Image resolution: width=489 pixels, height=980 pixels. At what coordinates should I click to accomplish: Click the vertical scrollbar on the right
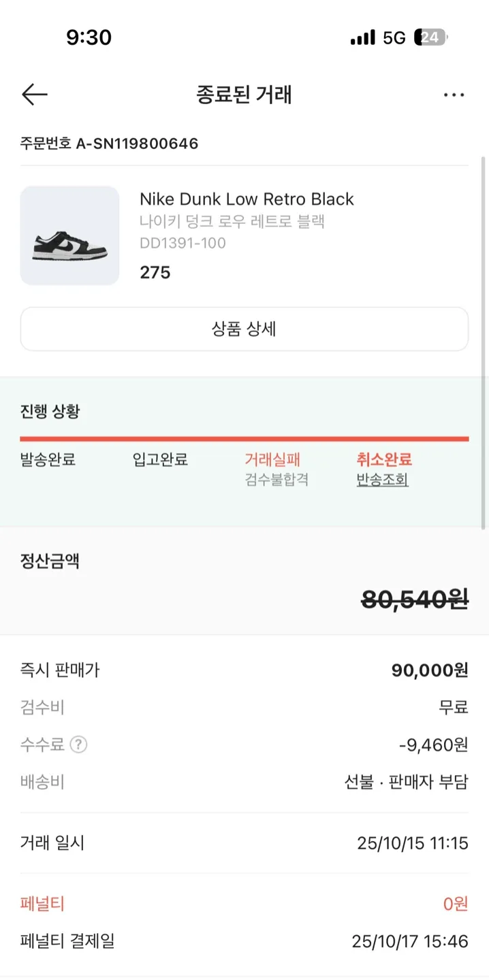pos(484,340)
